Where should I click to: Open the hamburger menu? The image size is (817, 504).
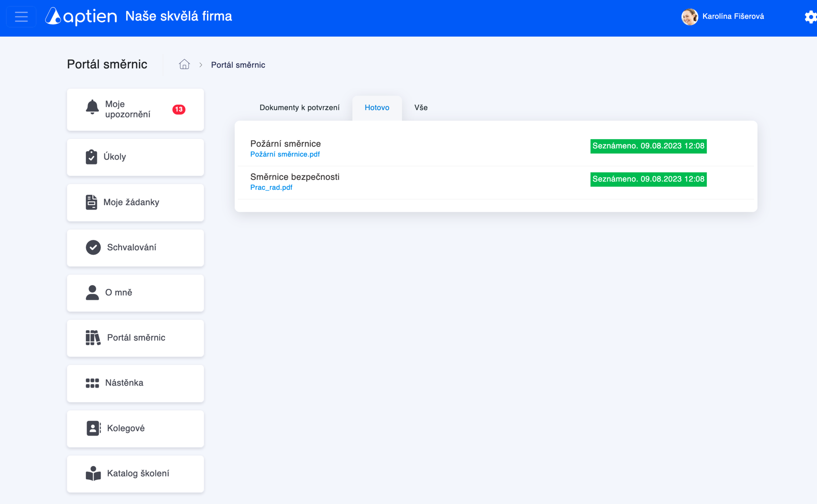pyautogui.click(x=21, y=17)
